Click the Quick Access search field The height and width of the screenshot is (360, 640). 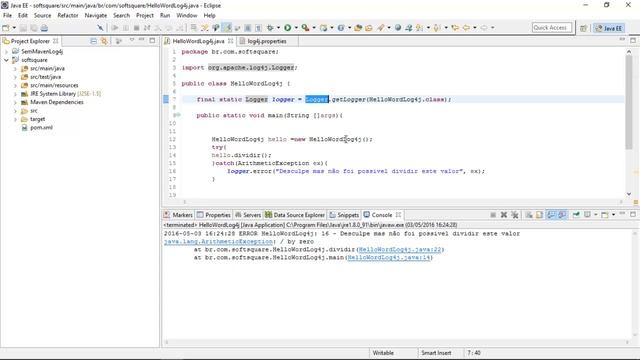(552, 28)
